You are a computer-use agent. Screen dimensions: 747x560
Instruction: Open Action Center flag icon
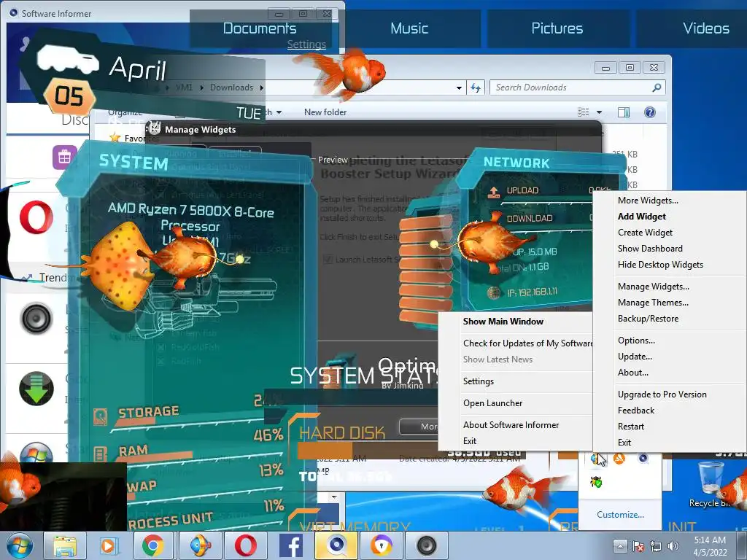coord(638,546)
